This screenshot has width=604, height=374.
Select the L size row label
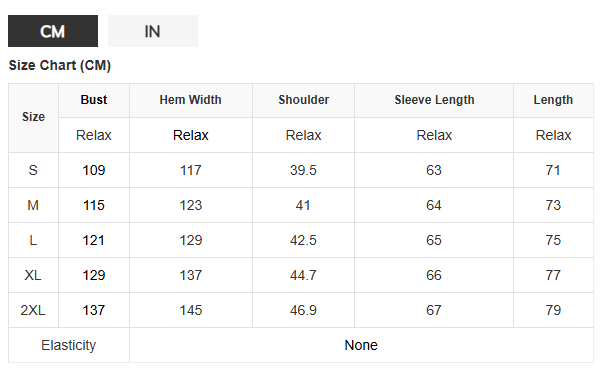34,240
